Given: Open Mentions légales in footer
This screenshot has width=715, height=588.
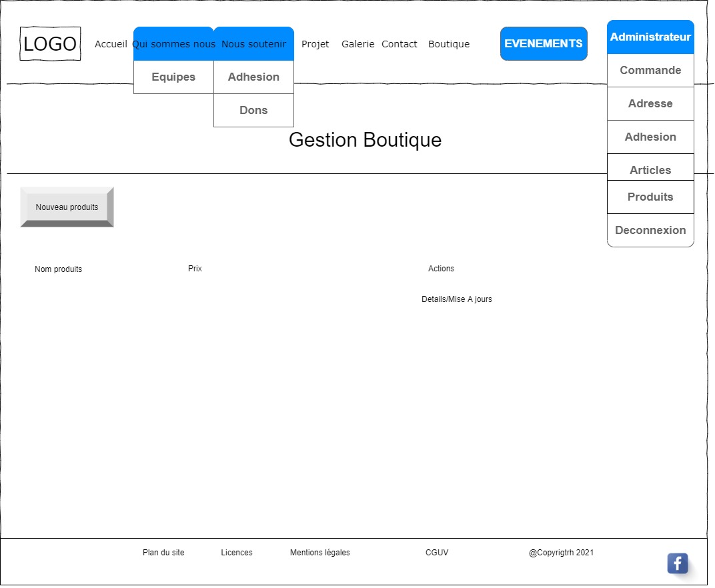Looking at the screenshot, I should [320, 553].
